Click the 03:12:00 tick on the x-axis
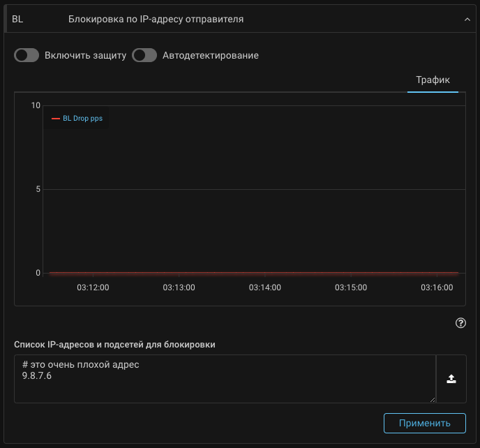 tap(93, 287)
